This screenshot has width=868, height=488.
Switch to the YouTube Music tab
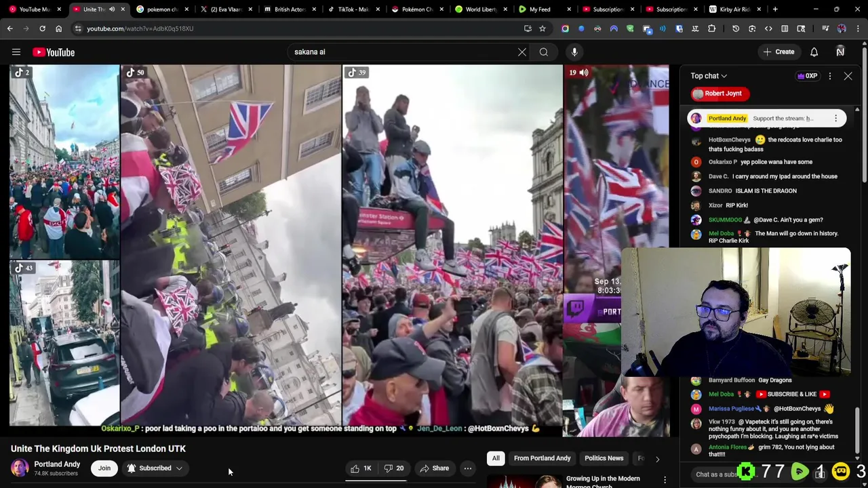click(31, 9)
